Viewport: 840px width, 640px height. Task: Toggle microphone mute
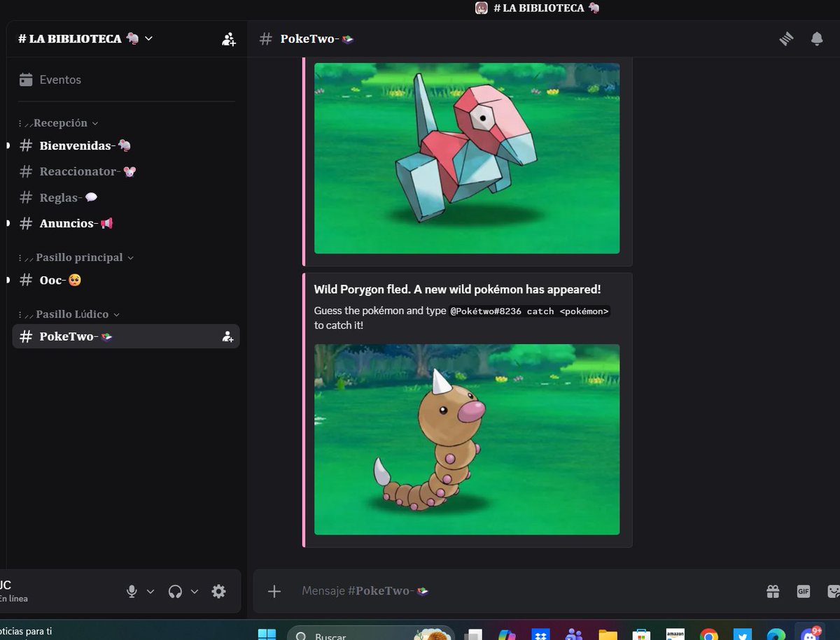coord(132,591)
